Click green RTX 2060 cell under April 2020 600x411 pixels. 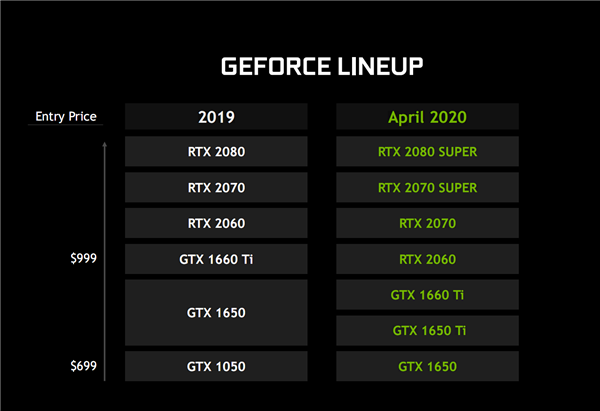click(427, 259)
